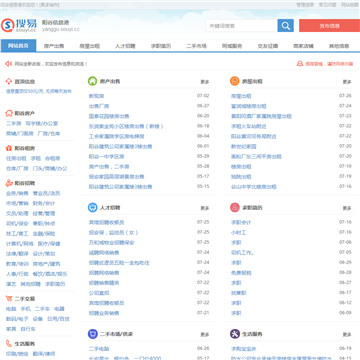Focus the keyword search input field
Image resolution: width=360 pixels, height=360 pixels.
242,26
